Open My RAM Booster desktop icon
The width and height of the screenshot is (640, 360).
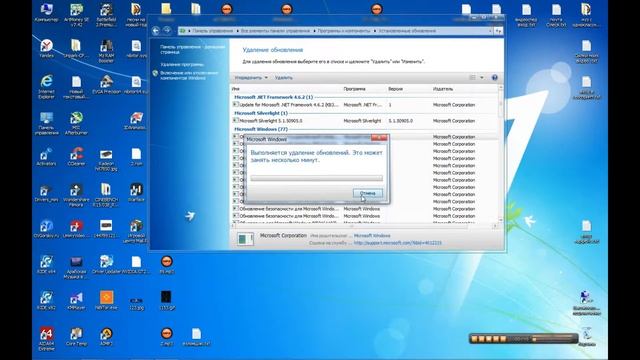pyautogui.click(x=106, y=51)
